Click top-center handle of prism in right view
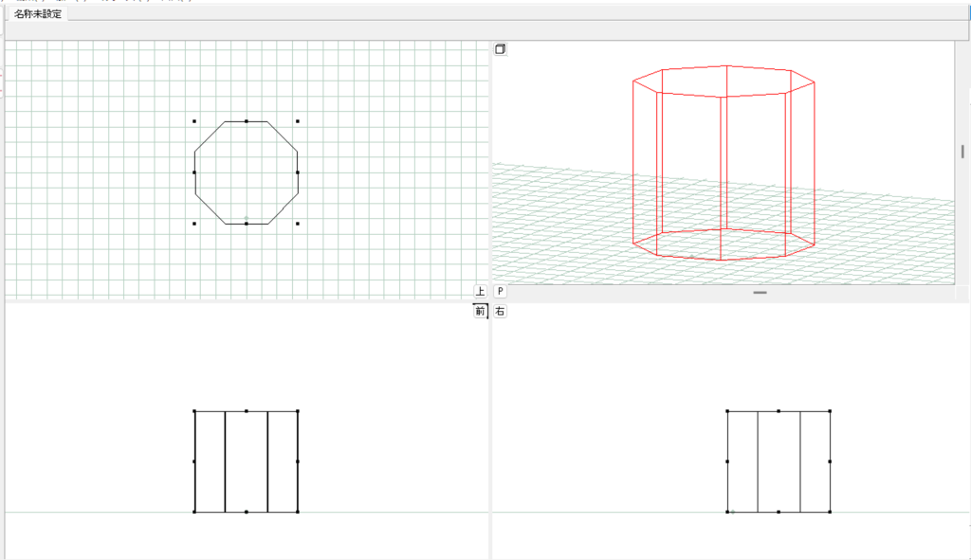 (x=779, y=411)
